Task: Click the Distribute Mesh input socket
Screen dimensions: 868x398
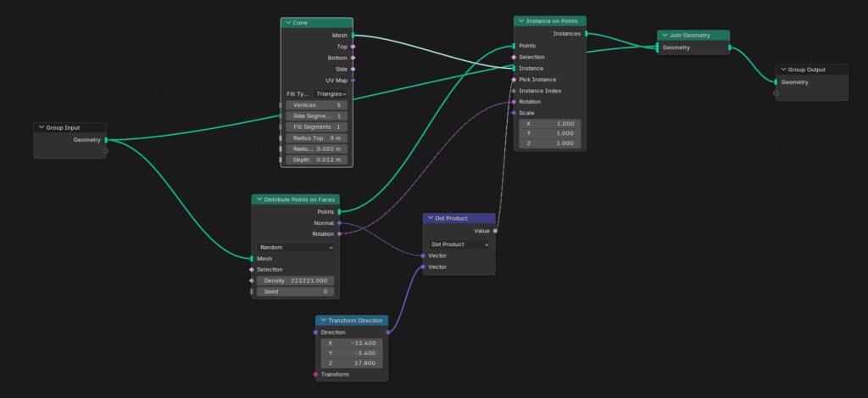Action: point(252,258)
